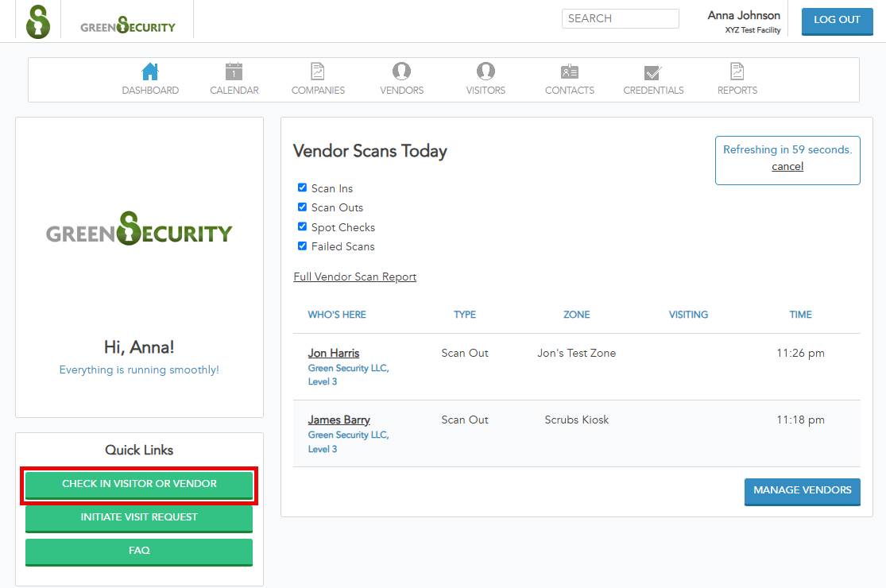Uncheck the Failed Scans filter
The height and width of the screenshot is (588, 886).
point(302,246)
